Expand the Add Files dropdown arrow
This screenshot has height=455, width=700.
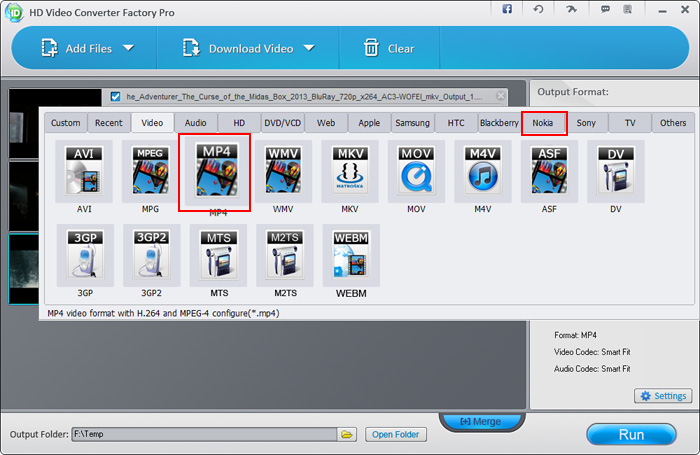pyautogui.click(x=129, y=48)
